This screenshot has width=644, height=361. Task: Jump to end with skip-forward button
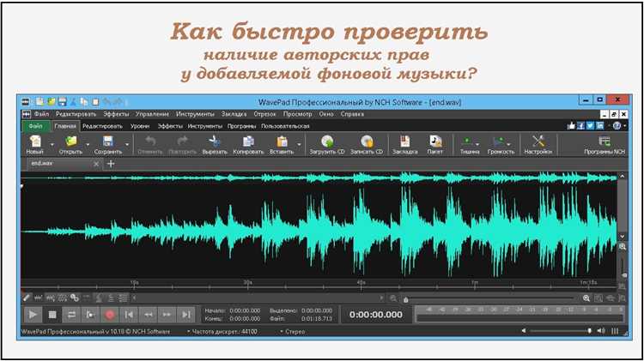(186, 315)
